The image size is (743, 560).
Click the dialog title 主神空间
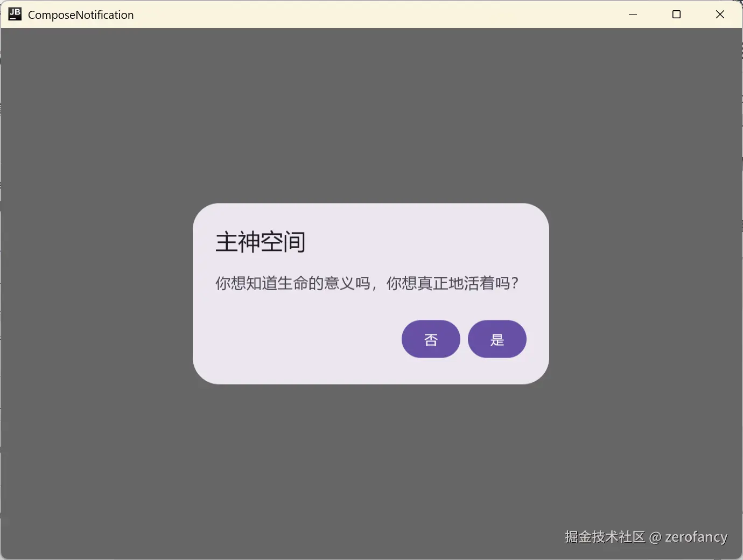tap(260, 242)
